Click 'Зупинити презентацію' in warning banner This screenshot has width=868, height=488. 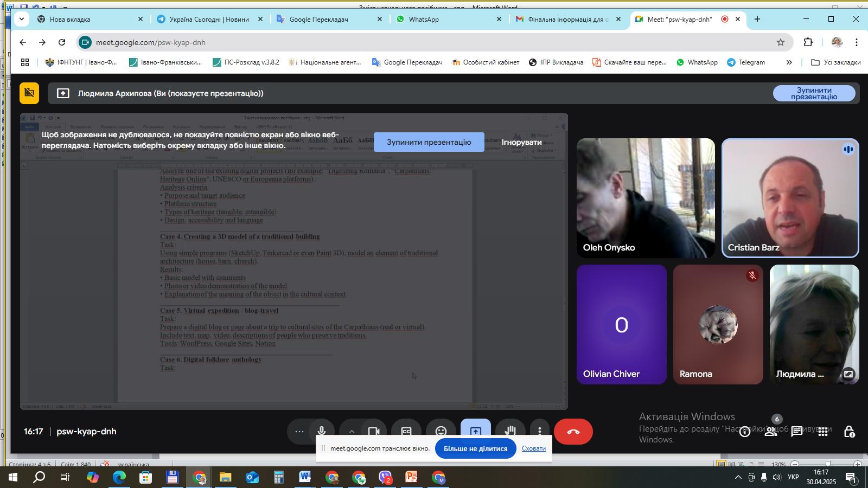click(429, 142)
